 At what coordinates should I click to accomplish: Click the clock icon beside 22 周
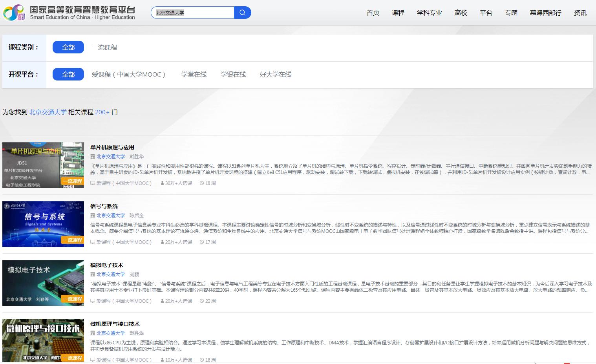click(x=202, y=301)
